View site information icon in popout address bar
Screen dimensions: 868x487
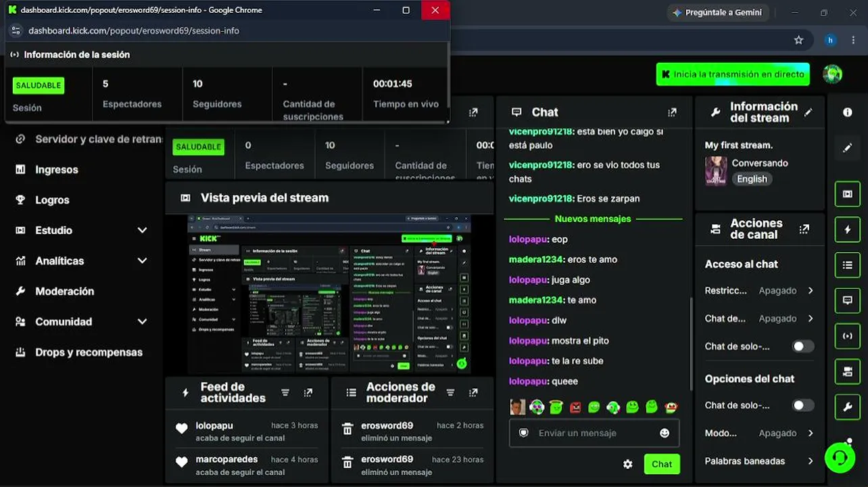[x=15, y=30]
